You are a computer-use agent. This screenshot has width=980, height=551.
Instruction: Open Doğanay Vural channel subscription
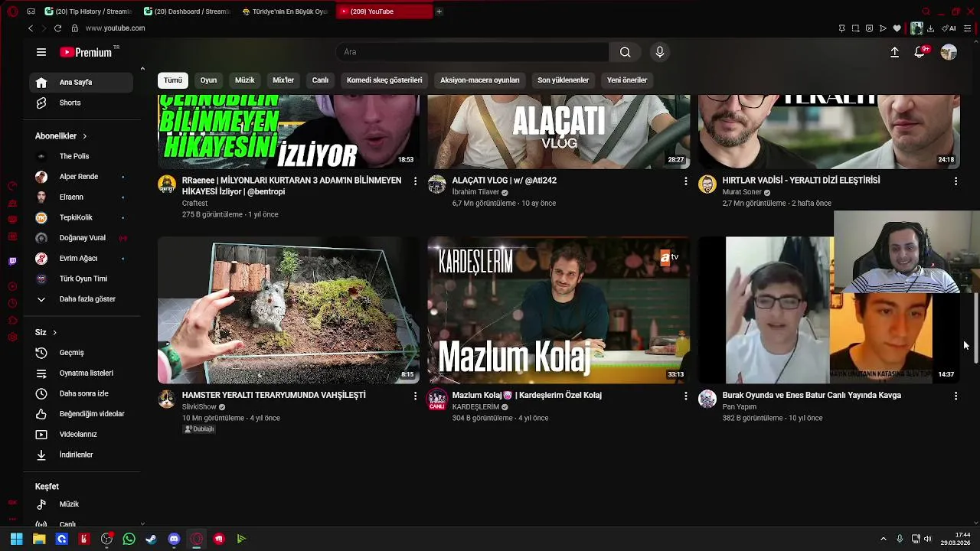tap(83, 238)
